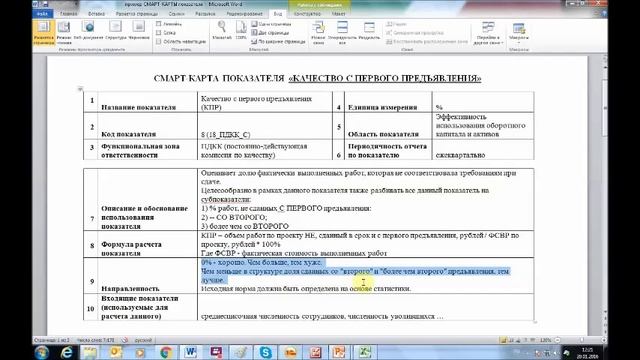Screen dimensions: 640x360
Task: Click the cell 'ежеквартально'
Action: [483, 149]
